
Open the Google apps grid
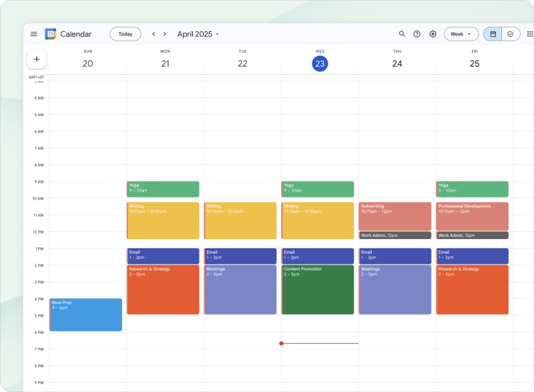[528, 33]
